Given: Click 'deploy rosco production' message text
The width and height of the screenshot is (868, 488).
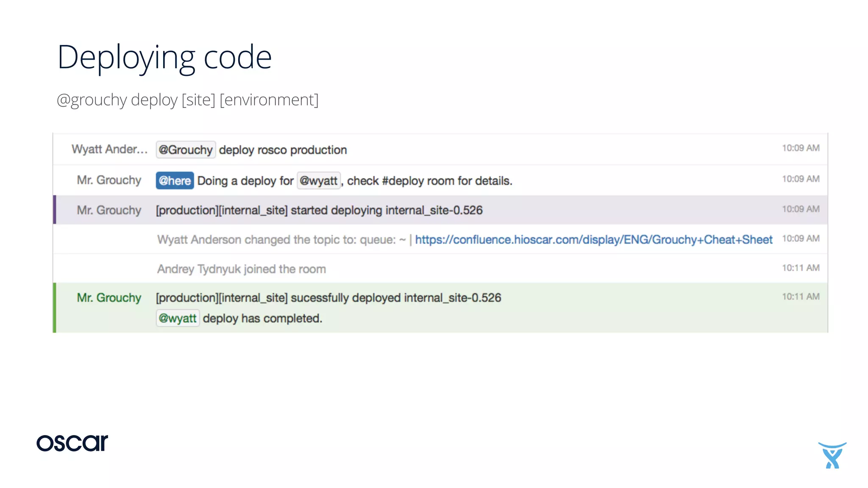Looking at the screenshot, I should (x=283, y=150).
